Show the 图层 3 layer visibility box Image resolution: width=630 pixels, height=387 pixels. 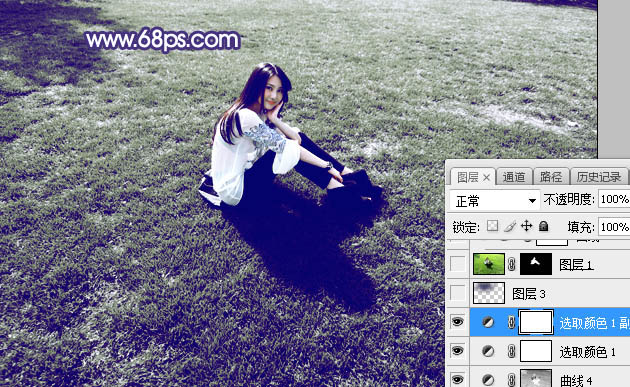458,293
